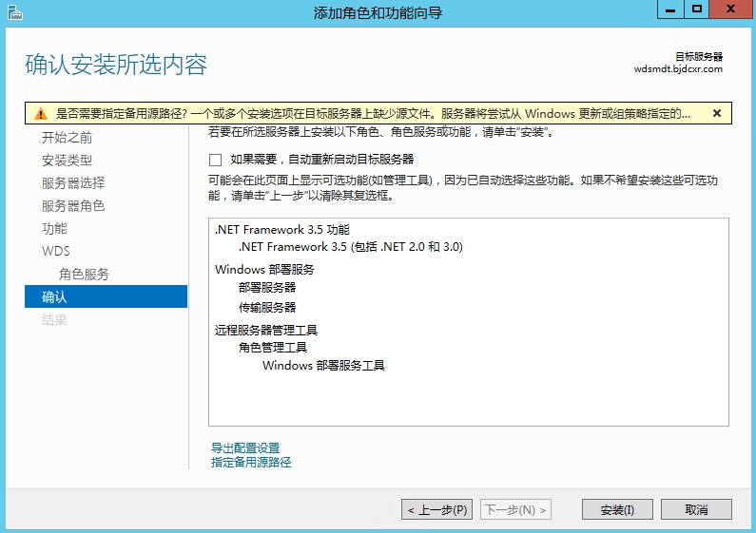The width and height of the screenshot is (756, 533).
Task: Go to the 角色服务 step
Action: 84,275
